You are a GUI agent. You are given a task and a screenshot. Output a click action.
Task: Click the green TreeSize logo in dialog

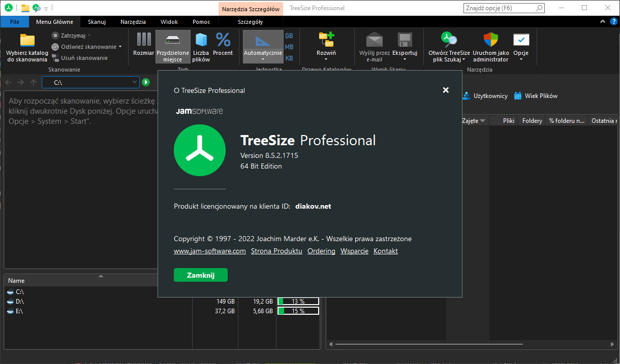pos(200,150)
